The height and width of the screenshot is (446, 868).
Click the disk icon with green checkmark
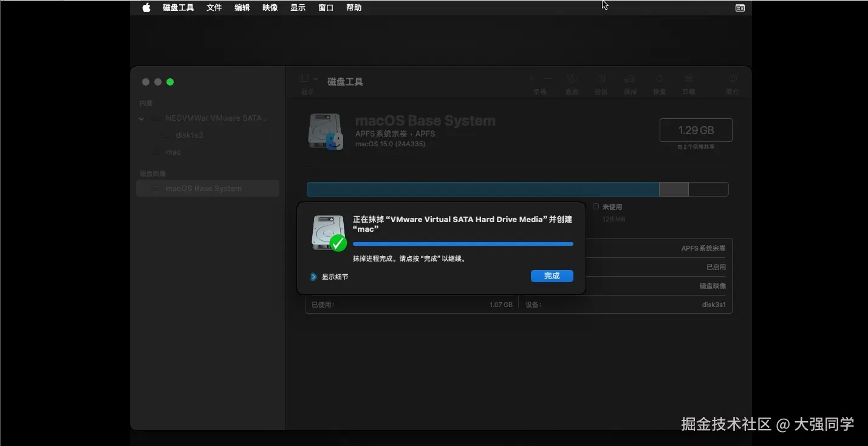tap(329, 233)
